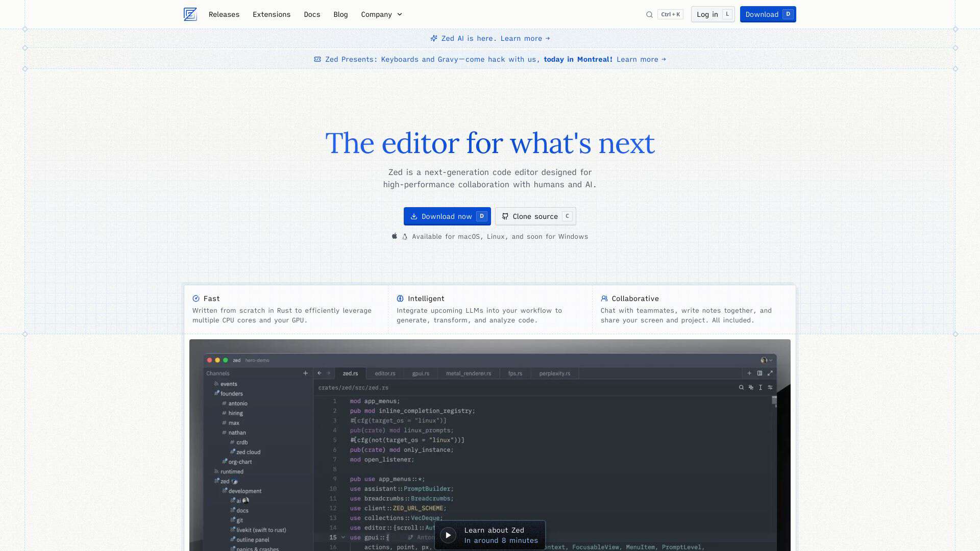Click the Zed logo in the navigation bar
Viewport: 980px width, 551px height.
(x=190, y=14)
